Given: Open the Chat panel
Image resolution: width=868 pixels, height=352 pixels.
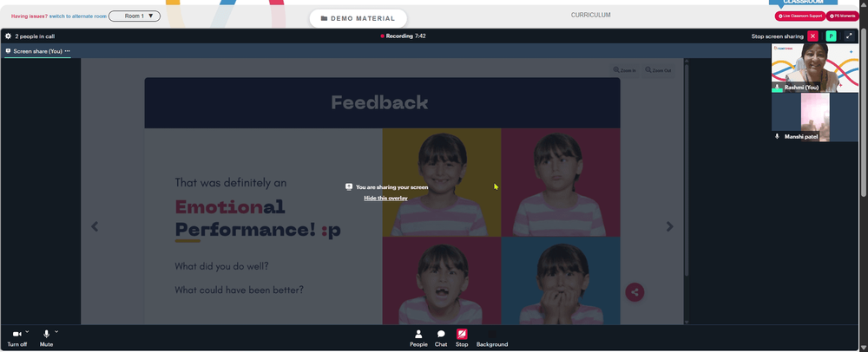Looking at the screenshot, I should tap(441, 338).
